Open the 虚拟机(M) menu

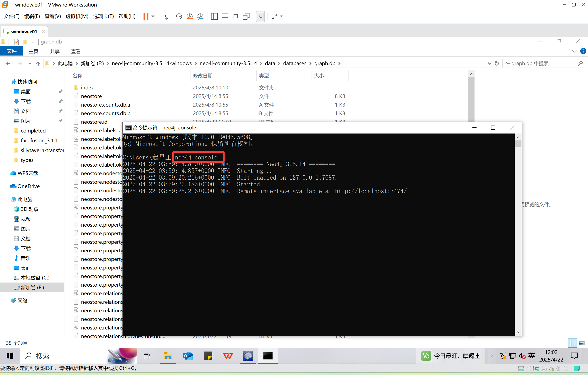click(77, 16)
